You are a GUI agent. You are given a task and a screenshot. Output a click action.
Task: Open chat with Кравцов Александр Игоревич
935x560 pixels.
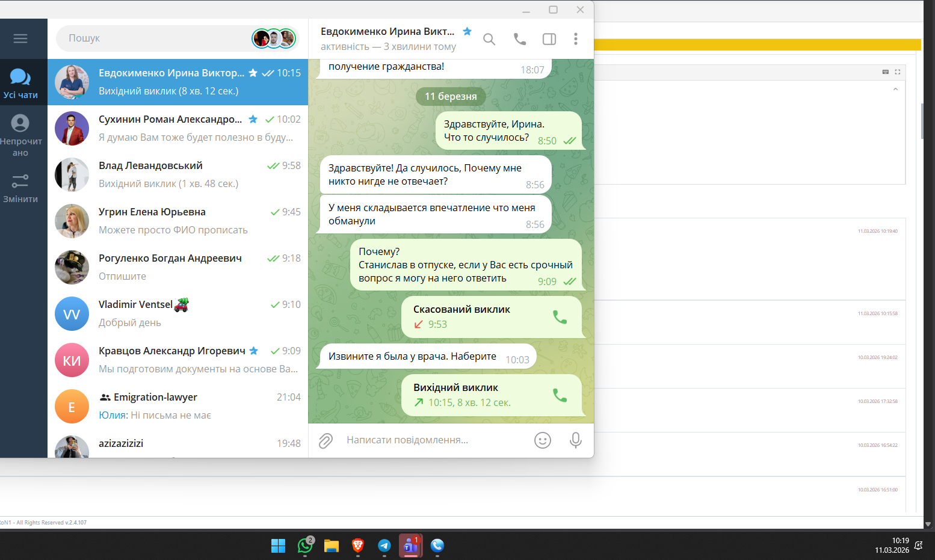tap(178, 360)
